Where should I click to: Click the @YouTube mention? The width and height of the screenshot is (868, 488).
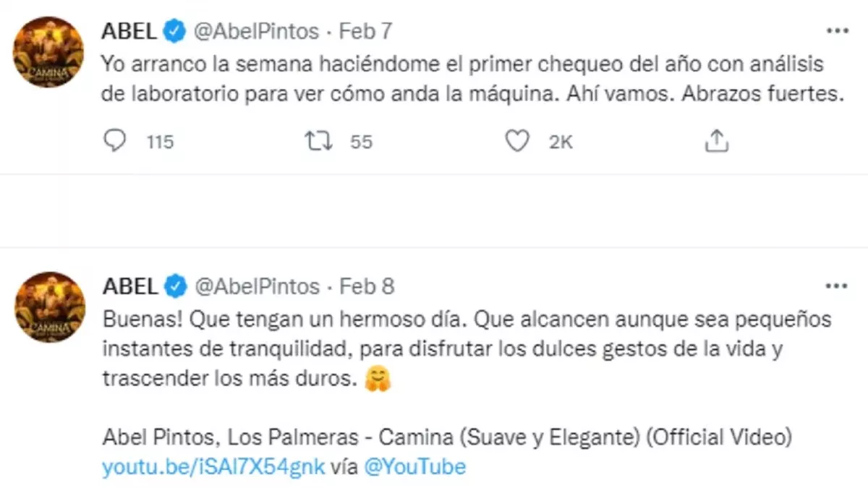(413, 466)
